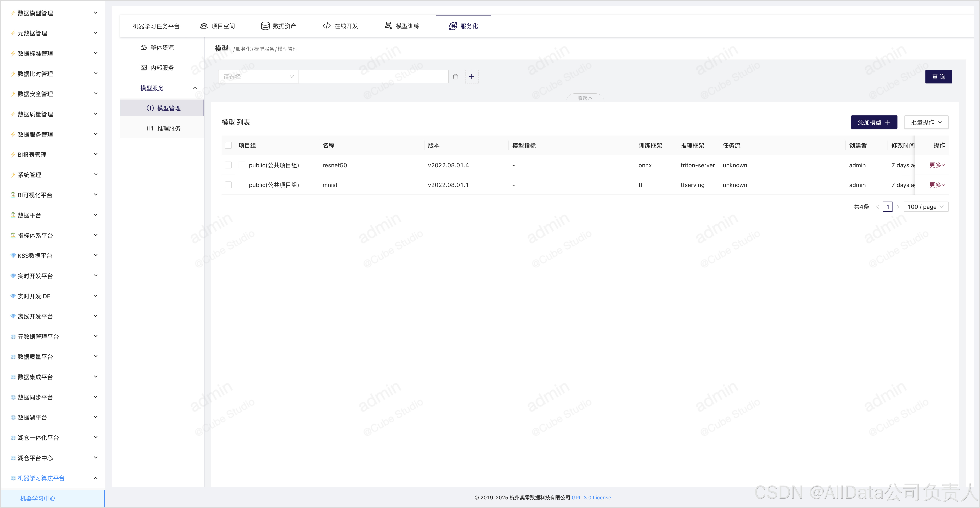Viewport: 980px width, 508px height.
Task: Go to next page arrow
Action: coord(898,207)
